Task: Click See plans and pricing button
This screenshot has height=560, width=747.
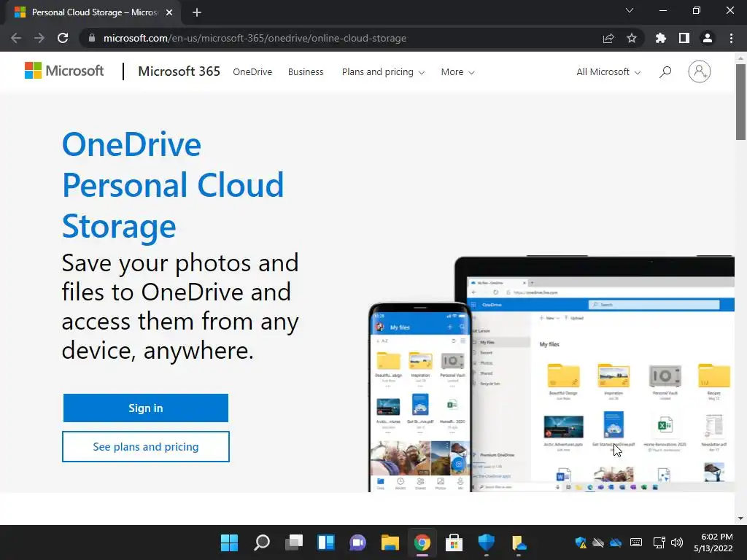Action: pyautogui.click(x=146, y=447)
